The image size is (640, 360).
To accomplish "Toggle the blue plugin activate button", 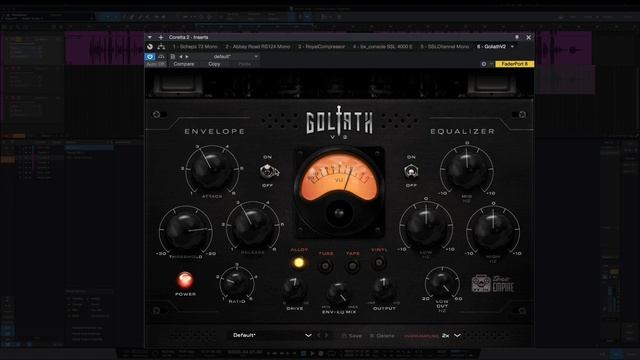I will (150, 56).
